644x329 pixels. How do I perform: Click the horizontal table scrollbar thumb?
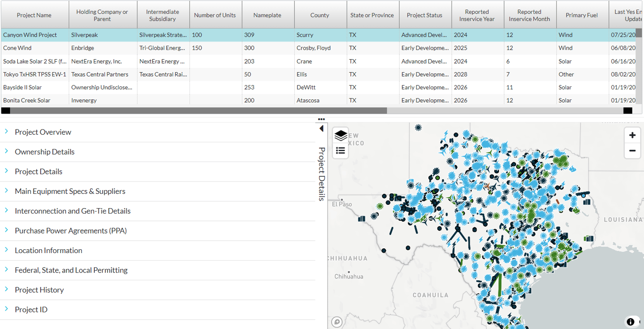coord(198,110)
